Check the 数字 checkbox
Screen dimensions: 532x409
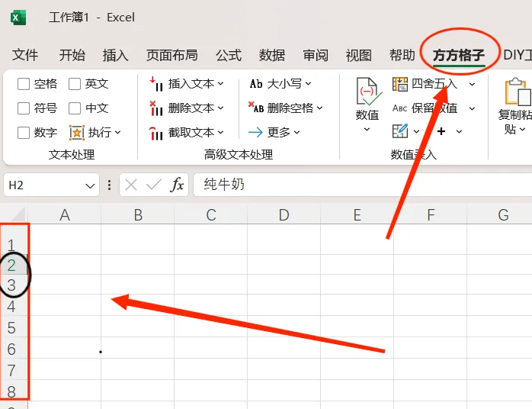[x=24, y=133]
